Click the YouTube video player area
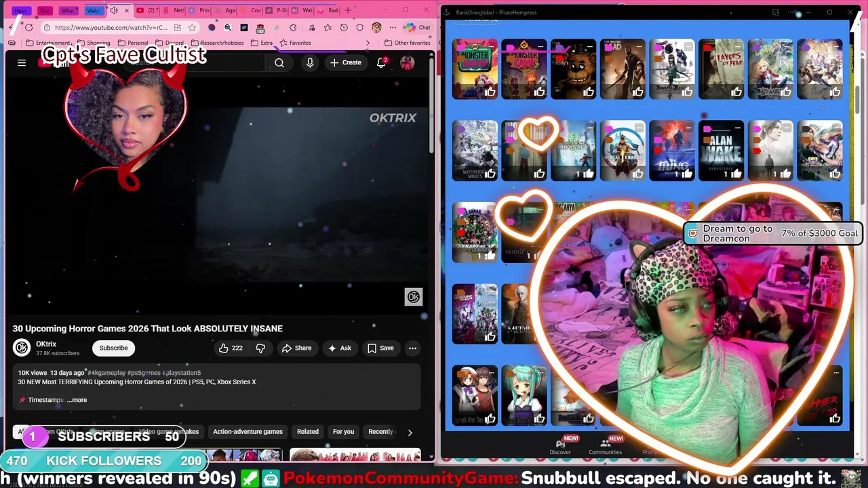 coord(217,197)
